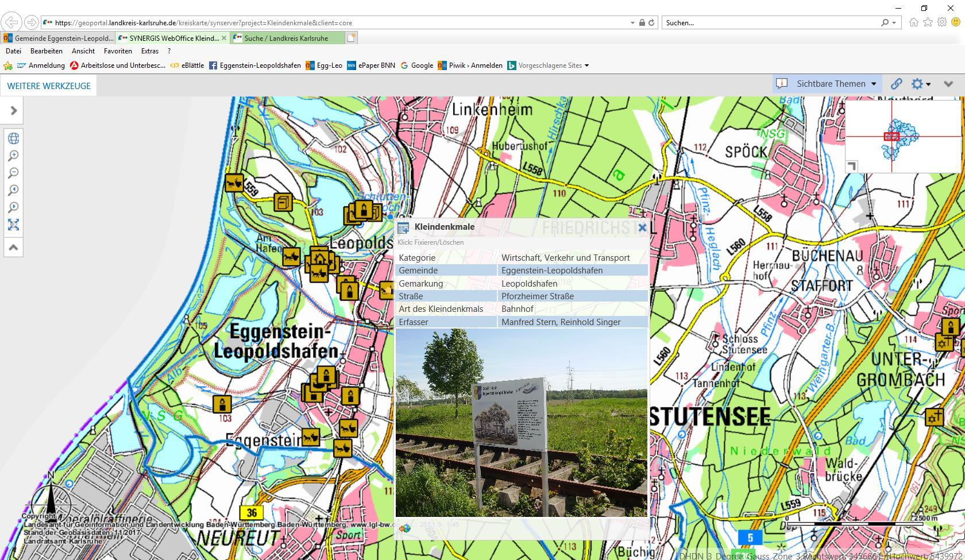965x560 pixels.
Task: Open the Favoriten menu
Action: 118,51
